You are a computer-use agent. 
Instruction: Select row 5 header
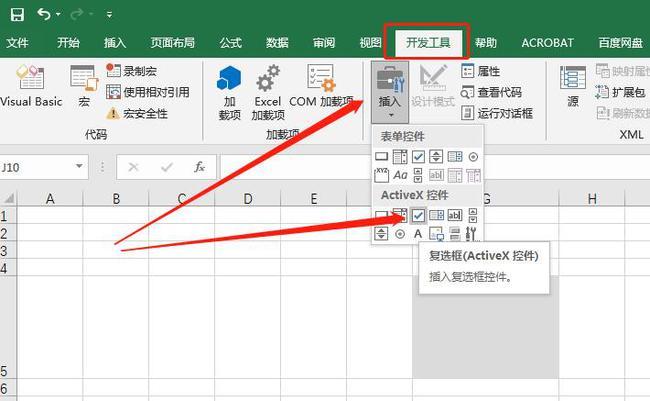(8, 327)
